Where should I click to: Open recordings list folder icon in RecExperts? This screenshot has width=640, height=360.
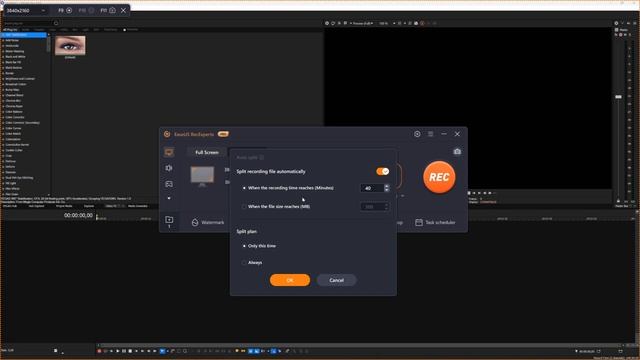point(169,220)
